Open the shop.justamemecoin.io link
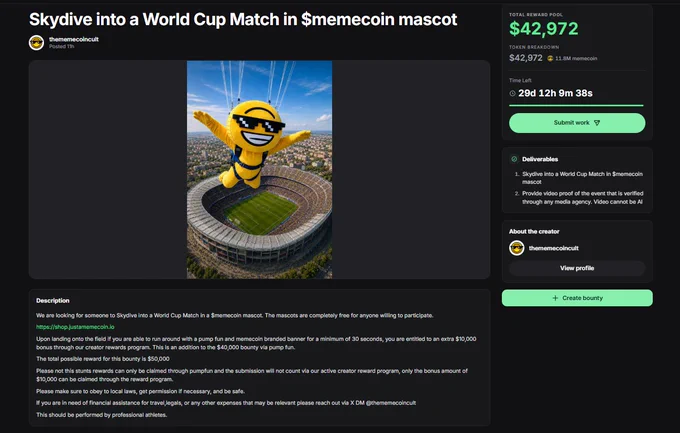The height and width of the screenshot is (433, 680). 75,327
